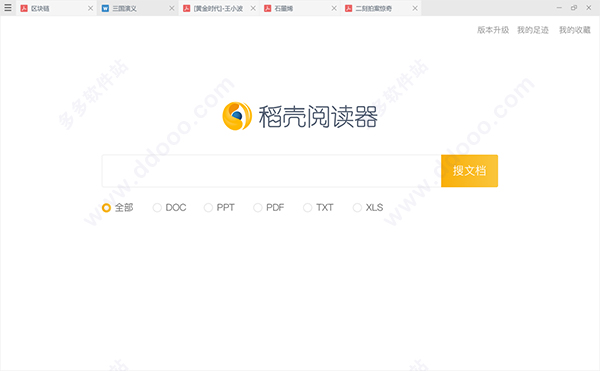Click the PDF icon on 石墨烯 tab
The width and height of the screenshot is (600, 371).
pyautogui.click(x=267, y=8)
